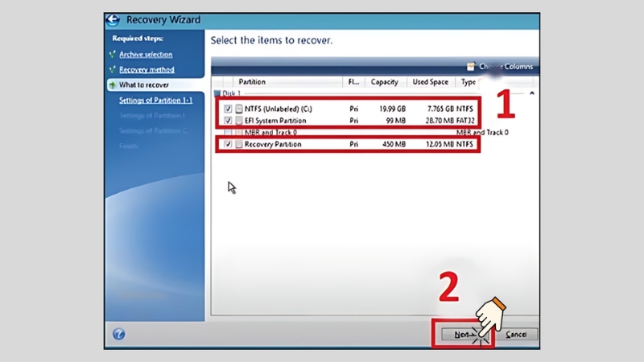The image size is (644, 362).
Task: Click the drive icon beside EFI System Partition
Action: coord(239,121)
